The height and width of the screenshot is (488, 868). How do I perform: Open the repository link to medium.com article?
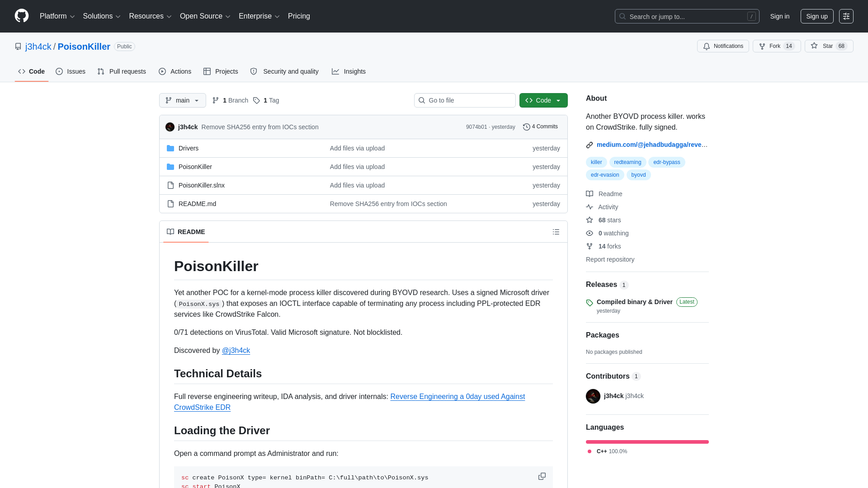651,145
